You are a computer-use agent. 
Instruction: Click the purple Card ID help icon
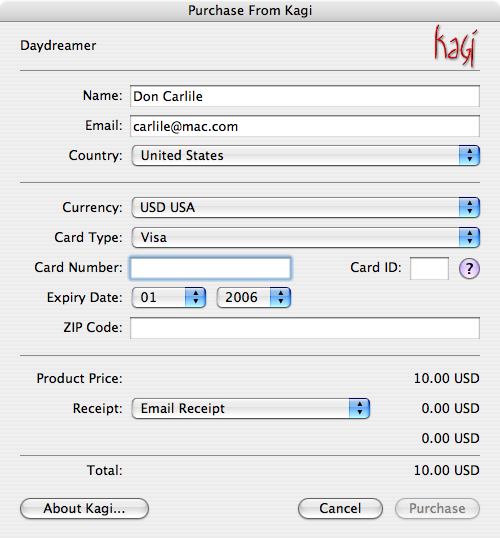click(x=469, y=268)
